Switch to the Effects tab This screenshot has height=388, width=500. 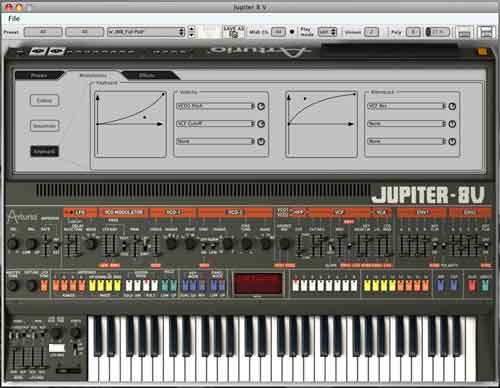[x=147, y=76]
